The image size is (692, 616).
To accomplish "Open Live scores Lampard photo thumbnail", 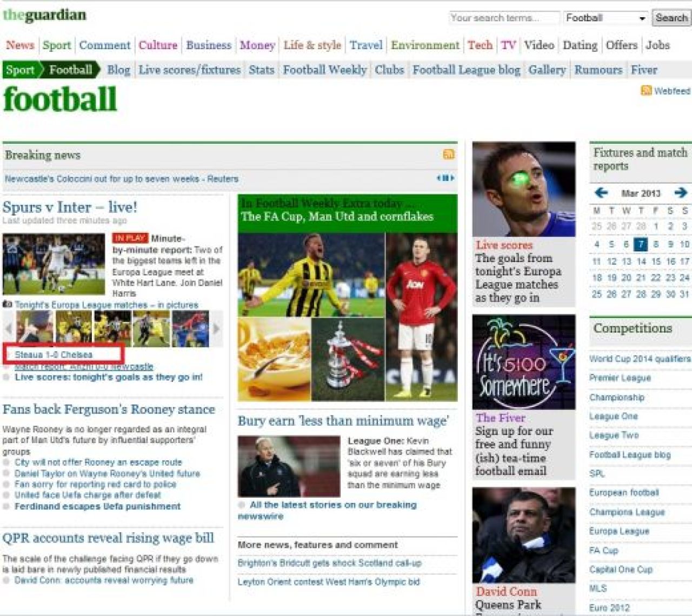I will [524, 189].
